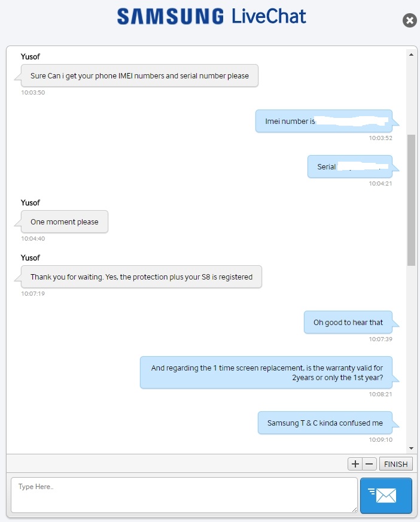The image size is (420, 522).
Task: Click the "Serial" reply bubble
Action: 350,167
